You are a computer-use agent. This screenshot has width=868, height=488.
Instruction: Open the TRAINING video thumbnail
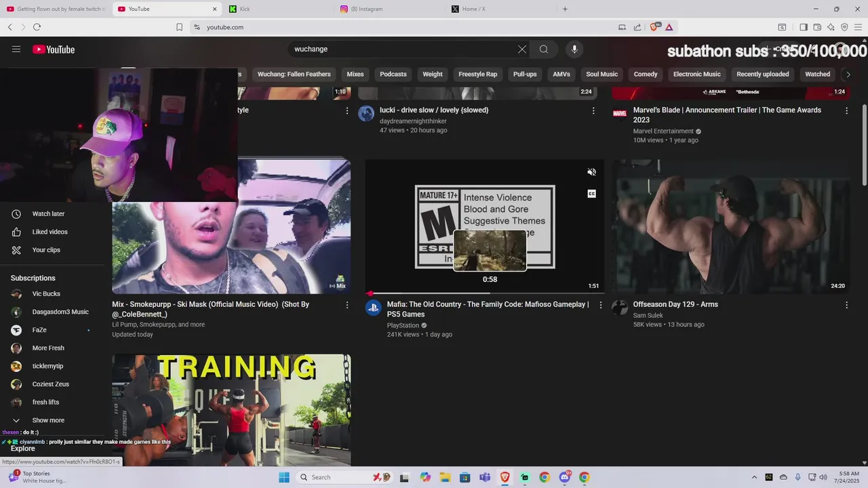point(231,410)
